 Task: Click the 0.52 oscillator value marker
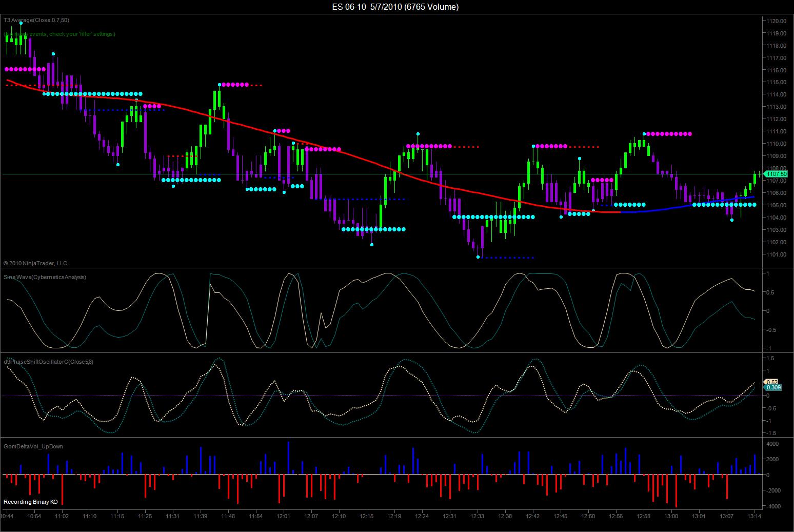[x=771, y=382]
